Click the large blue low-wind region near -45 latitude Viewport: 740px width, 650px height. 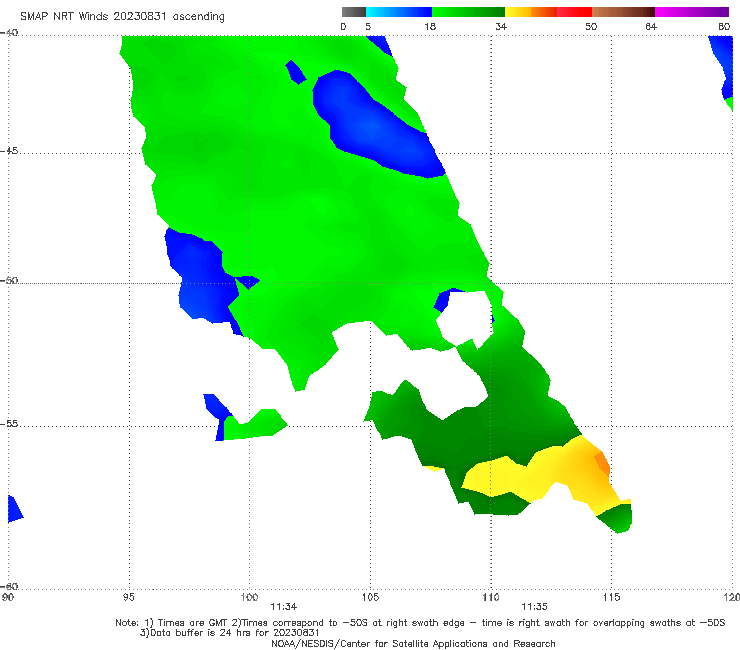click(x=378, y=125)
